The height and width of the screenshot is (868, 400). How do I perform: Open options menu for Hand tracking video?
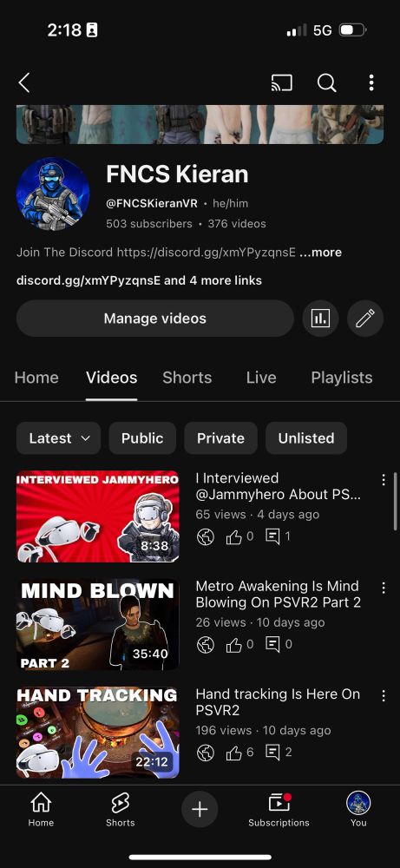(x=384, y=696)
